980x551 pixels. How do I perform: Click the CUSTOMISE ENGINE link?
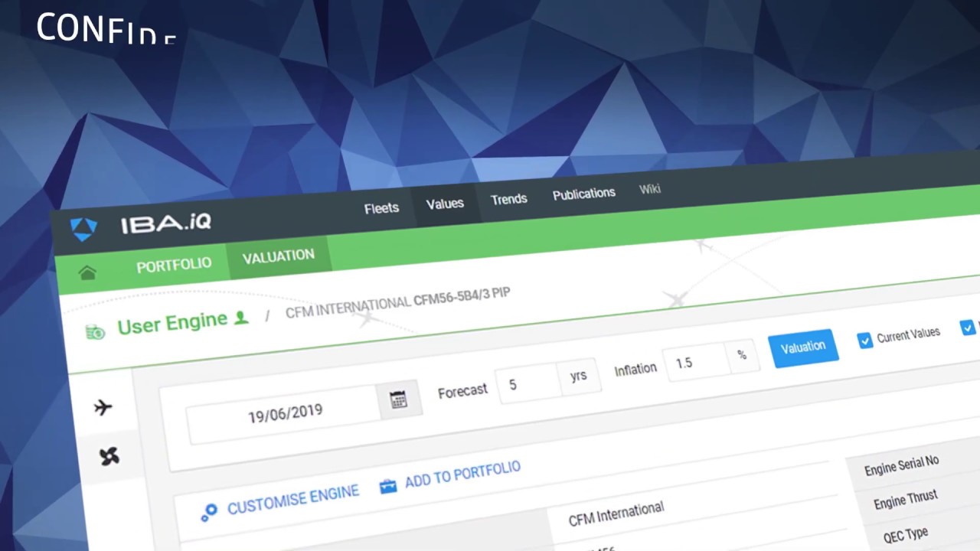point(293,500)
